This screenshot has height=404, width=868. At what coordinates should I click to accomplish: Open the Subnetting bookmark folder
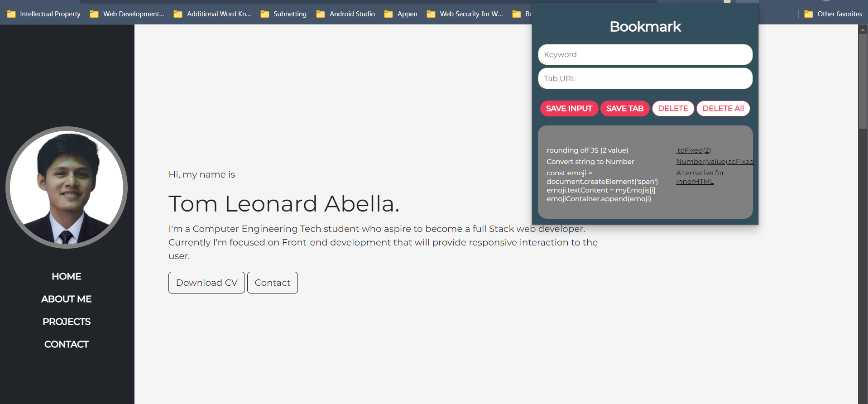coord(284,14)
